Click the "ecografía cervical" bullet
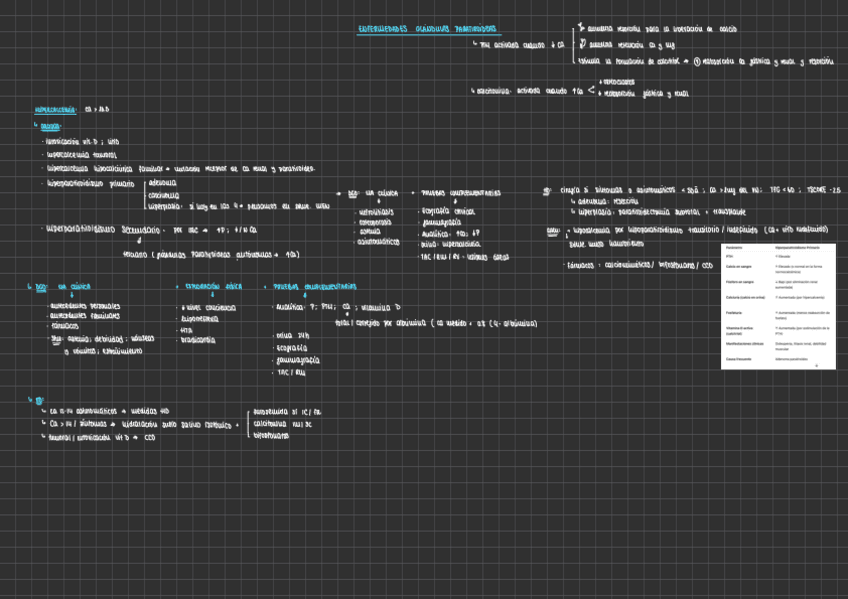The width and height of the screenshot is (848, 599). tap(448, 211)
